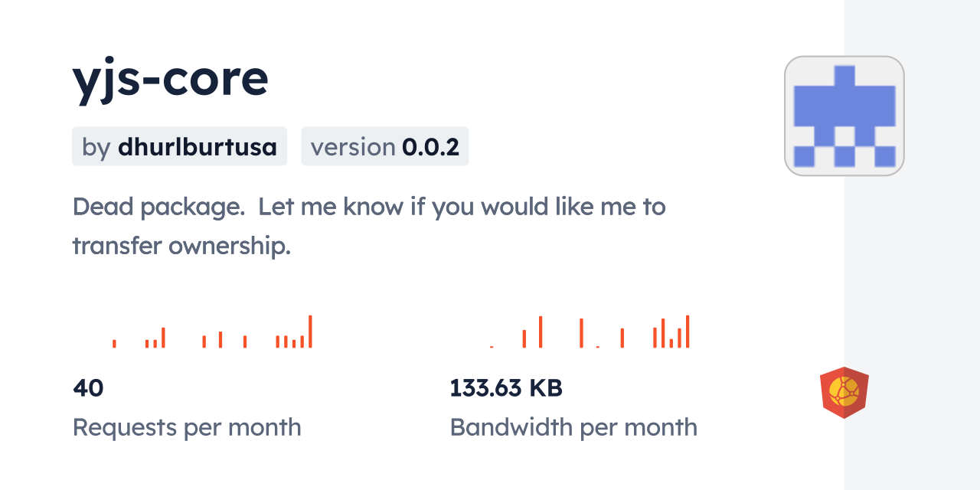Click the "version 0.0.2" badge
The height and width of the screenshot is (490, 980).
click(x=384, y=146)
